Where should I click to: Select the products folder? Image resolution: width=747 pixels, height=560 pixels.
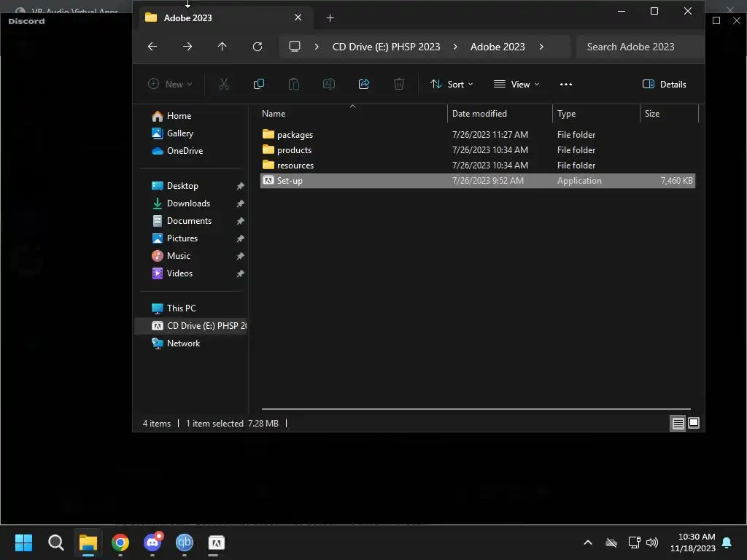click(477, 150)
